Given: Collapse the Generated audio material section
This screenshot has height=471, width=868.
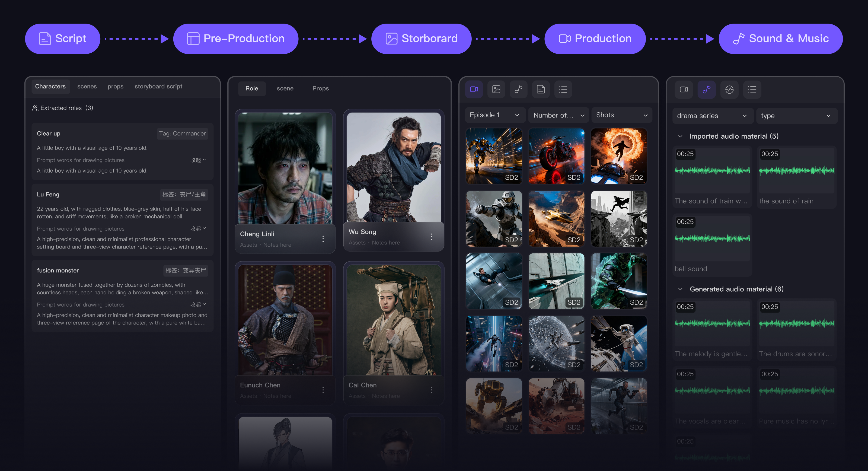Looking at the screenshot, I should [x=680, y=289].
